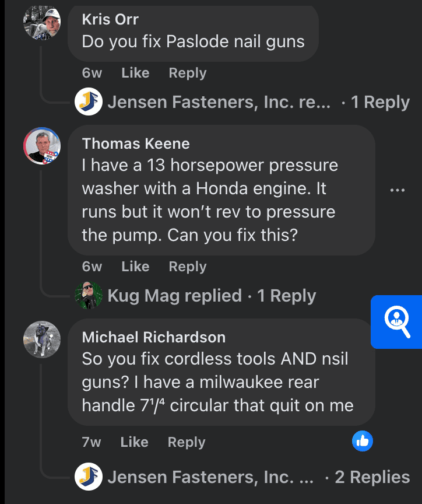Click Thomas Keene's profile avatar
422x504 pixels.
42,145
